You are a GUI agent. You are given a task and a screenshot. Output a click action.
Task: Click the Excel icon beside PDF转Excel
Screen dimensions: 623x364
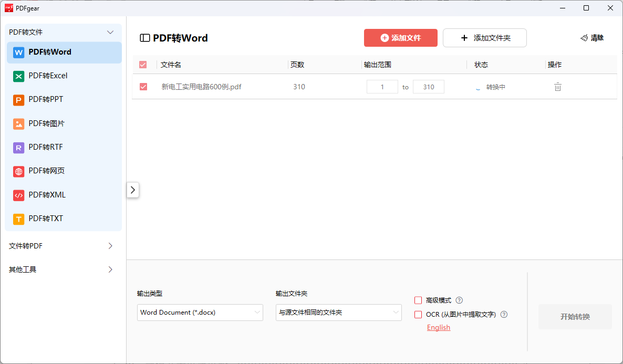19,76
